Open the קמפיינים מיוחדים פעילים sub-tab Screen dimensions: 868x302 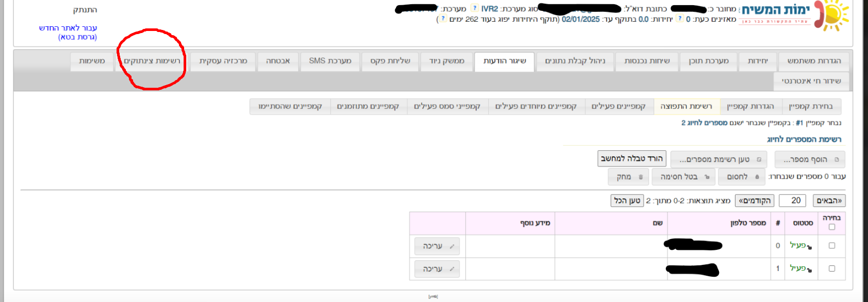pos(536,106)
